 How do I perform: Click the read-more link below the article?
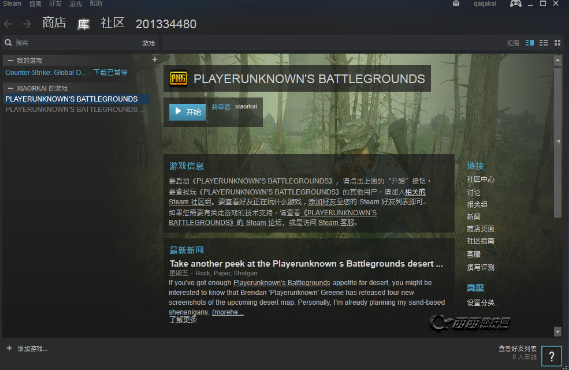(x=183, y=320)
